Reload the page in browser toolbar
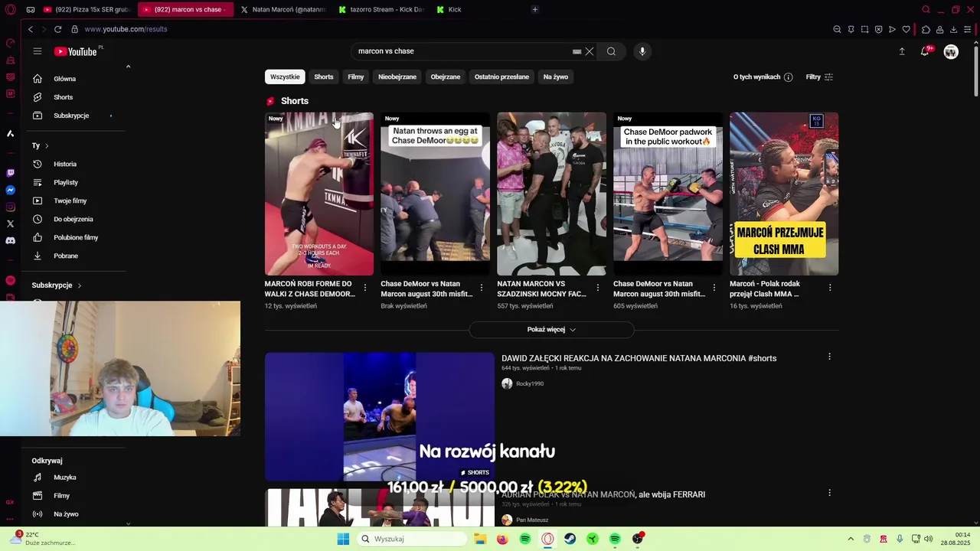This screenshot has height=551, width=980. [x=57, y=29]
